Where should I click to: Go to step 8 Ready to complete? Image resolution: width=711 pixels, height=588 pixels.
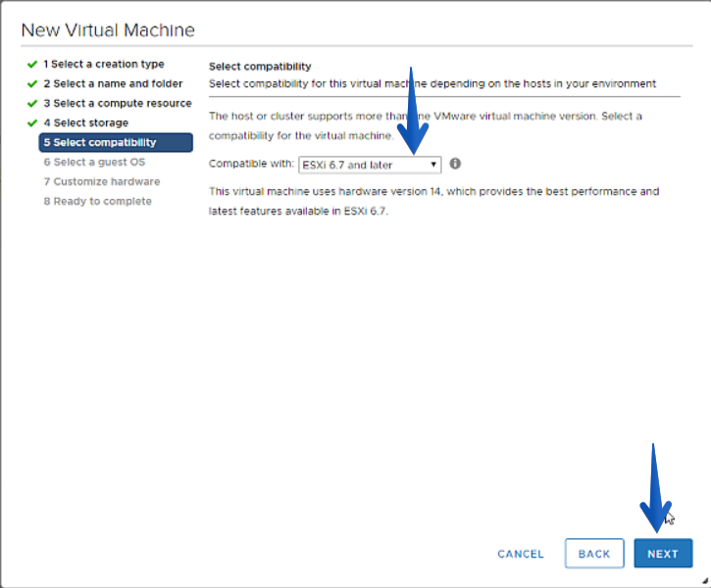[x=97, y=201]
